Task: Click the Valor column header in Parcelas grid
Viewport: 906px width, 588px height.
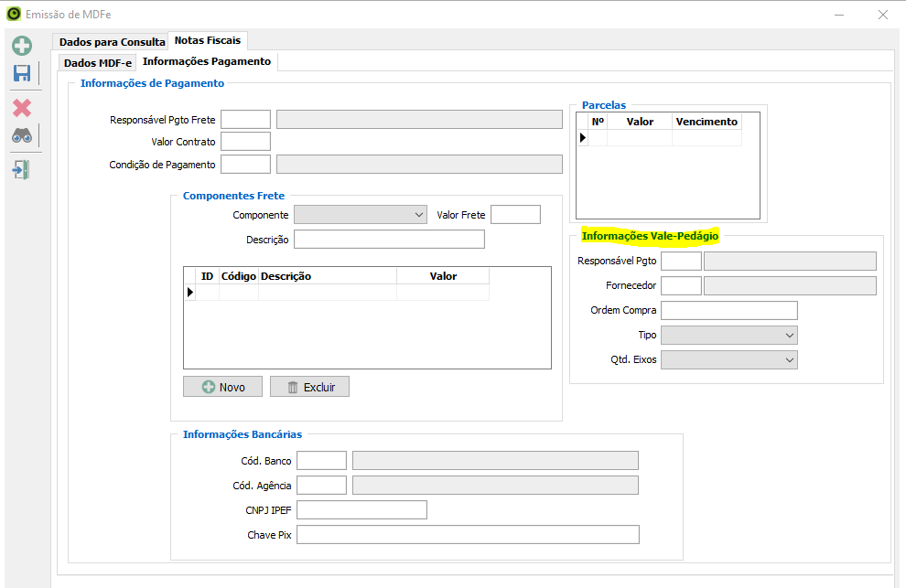Action: click(x=640, y=122)
